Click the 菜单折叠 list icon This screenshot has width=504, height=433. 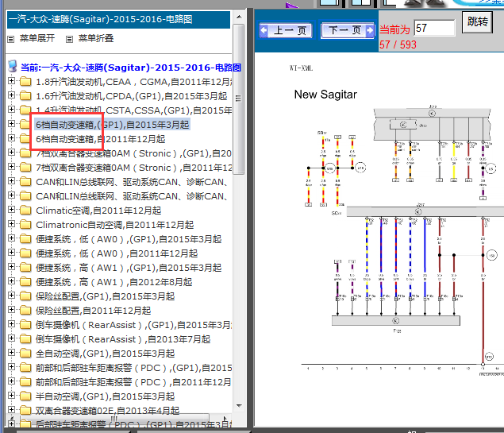click(69, 39)
